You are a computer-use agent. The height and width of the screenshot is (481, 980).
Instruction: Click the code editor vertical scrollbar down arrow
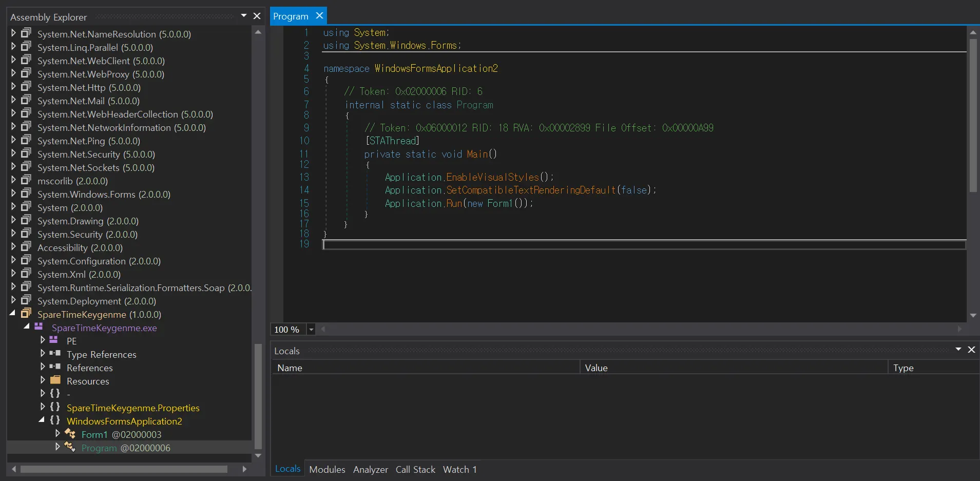pos(973,315)
